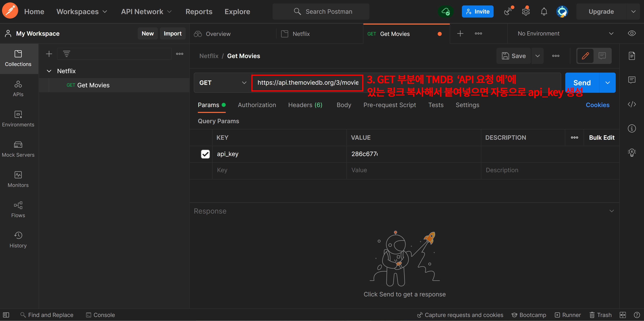The height and width of the screenshot is (321, 644).
Task: Open APIs in the sidebar
Action: pos(18,89)
